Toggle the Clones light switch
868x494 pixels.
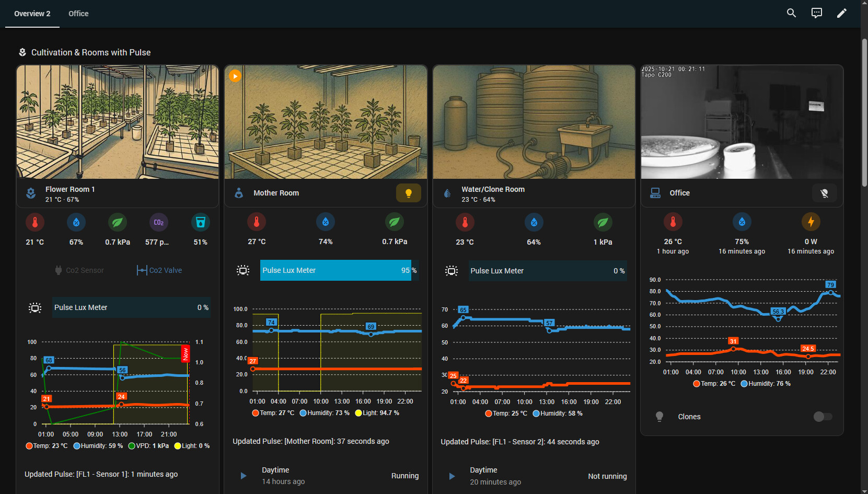pyautogui.click(x=823, y=417)
